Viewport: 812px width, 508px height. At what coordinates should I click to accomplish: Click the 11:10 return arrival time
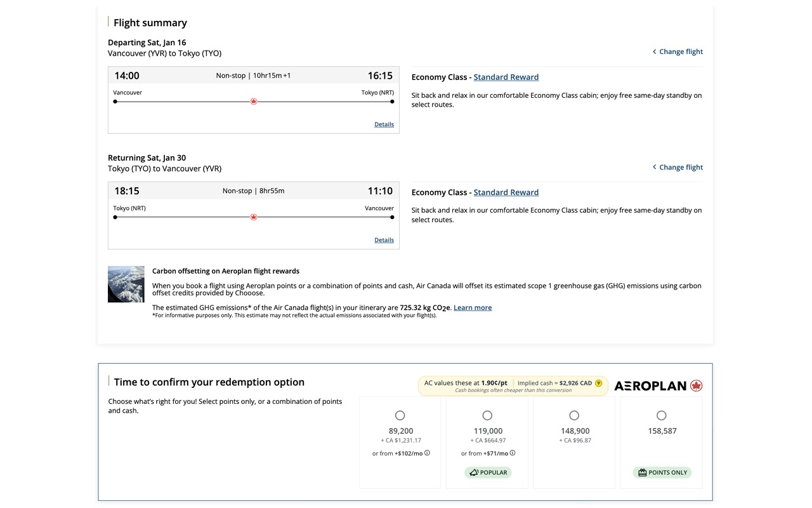coord(380,191)
